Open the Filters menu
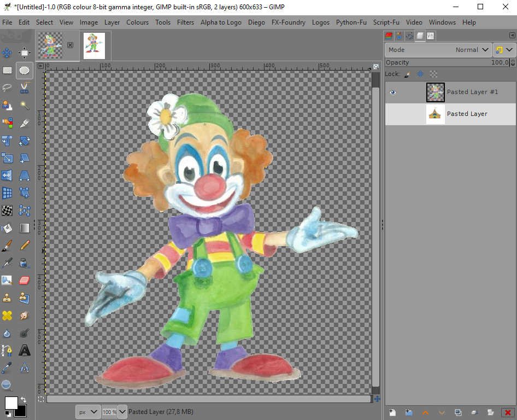Viewport: 517px width, 420px height. pos(185,22)
